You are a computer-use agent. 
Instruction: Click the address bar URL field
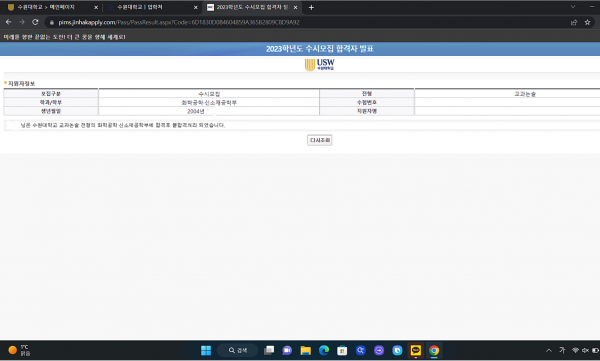click(x=306, y=22)
